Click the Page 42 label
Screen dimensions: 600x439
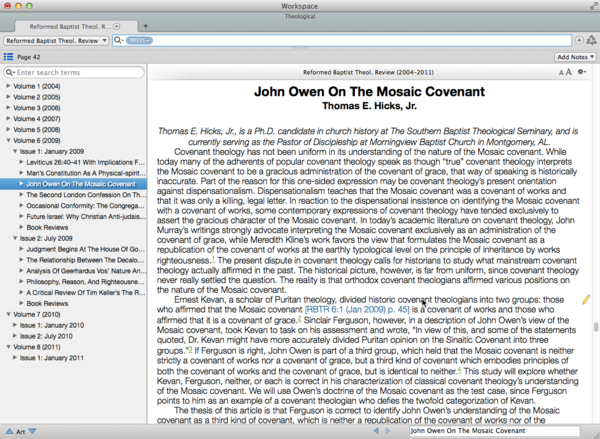[29, 57]
